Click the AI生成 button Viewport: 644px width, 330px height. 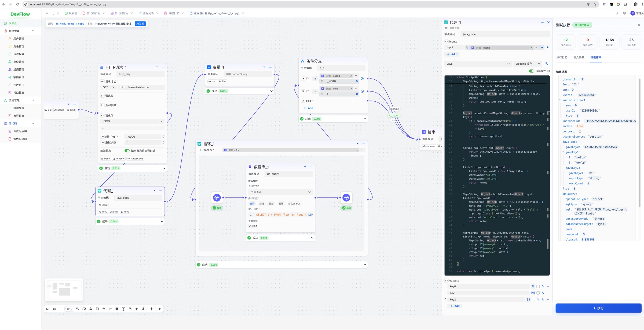pos(140,24)
